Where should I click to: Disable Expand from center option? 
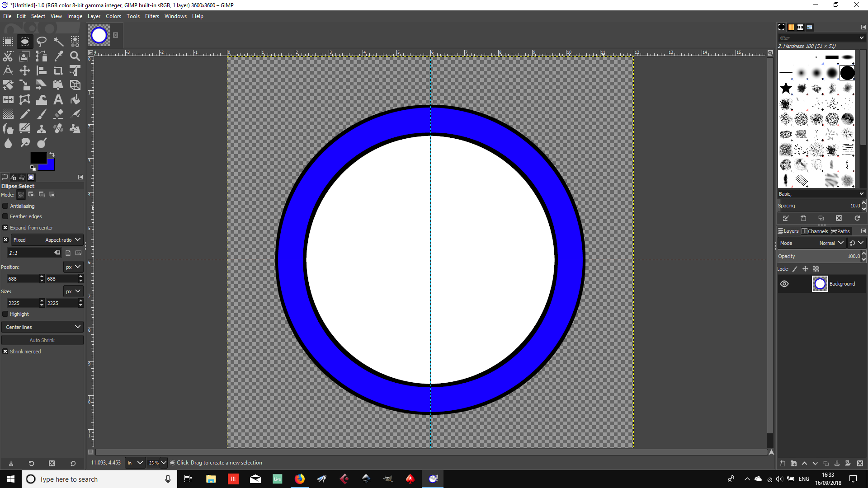click(5, 228)
